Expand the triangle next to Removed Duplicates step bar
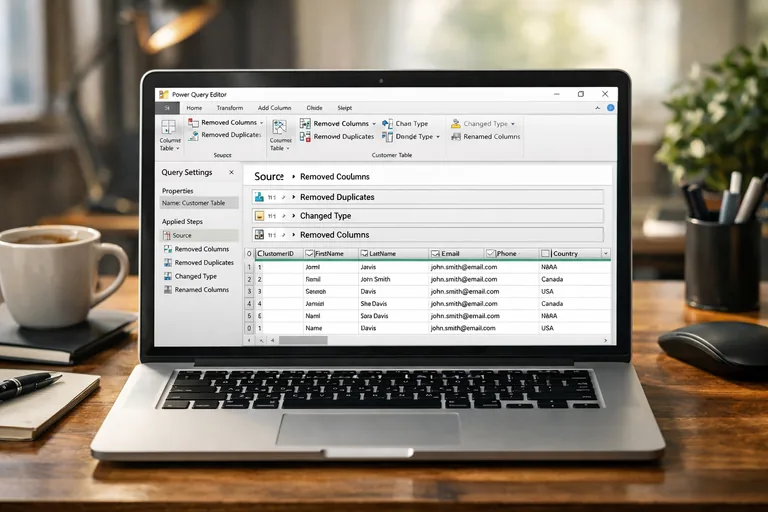Screen dimensions: 768x512 click(x=293, y=197)
